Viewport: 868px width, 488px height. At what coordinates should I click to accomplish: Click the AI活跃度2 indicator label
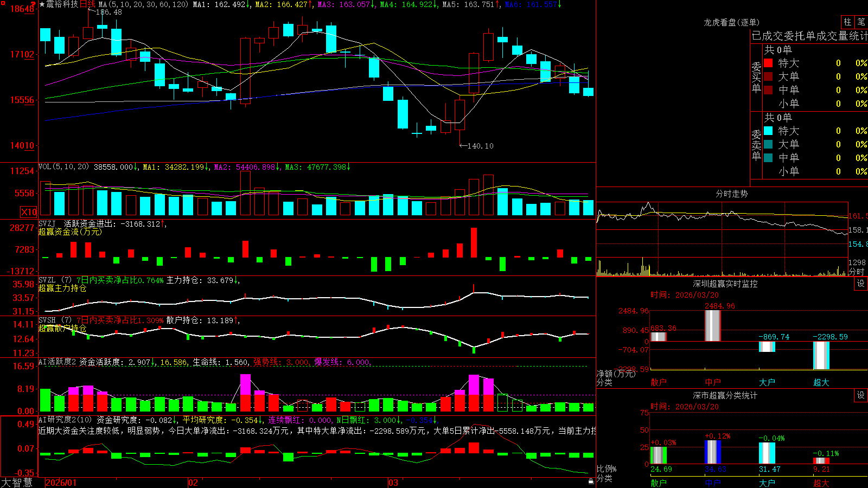click(x=58, y=362)
